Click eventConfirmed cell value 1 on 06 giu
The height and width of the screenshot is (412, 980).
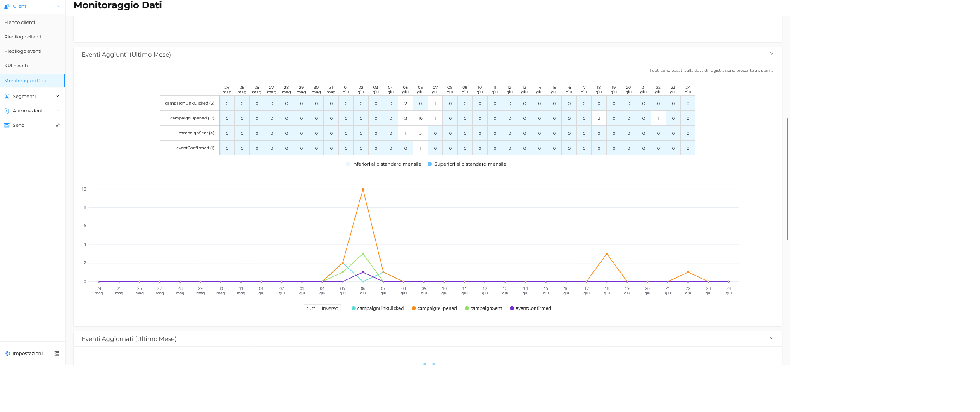(x=420, y=148)
